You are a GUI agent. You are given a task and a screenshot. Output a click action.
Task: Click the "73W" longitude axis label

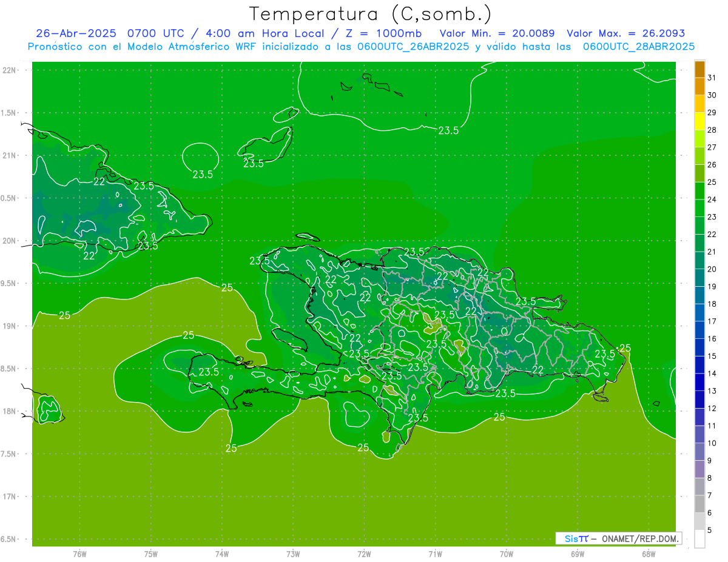[293, 554]
